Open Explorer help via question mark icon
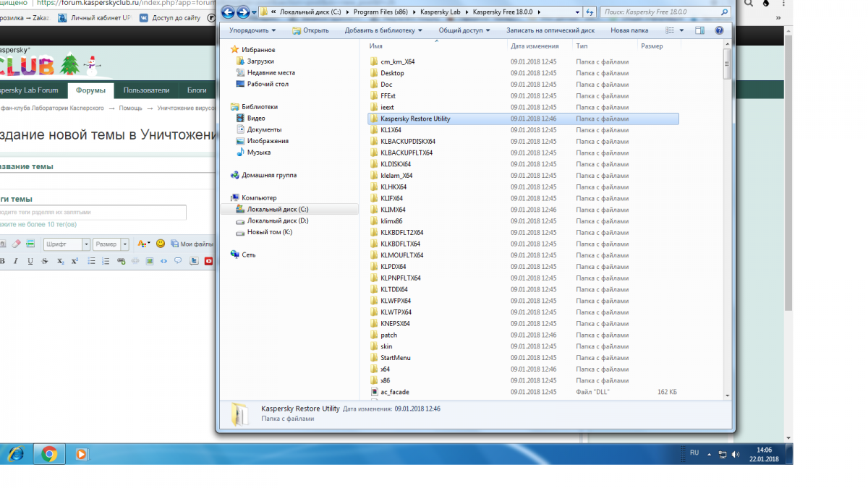The image size is (868, 488). coord(719,30)
